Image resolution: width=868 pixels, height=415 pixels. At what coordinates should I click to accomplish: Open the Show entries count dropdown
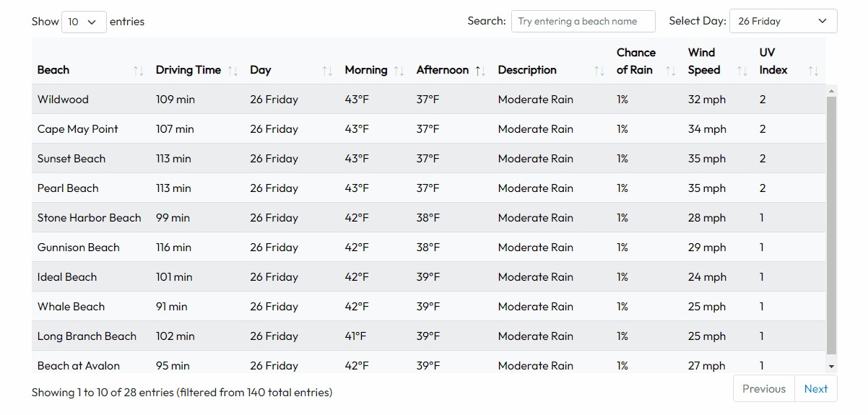[x=84, y=22]
